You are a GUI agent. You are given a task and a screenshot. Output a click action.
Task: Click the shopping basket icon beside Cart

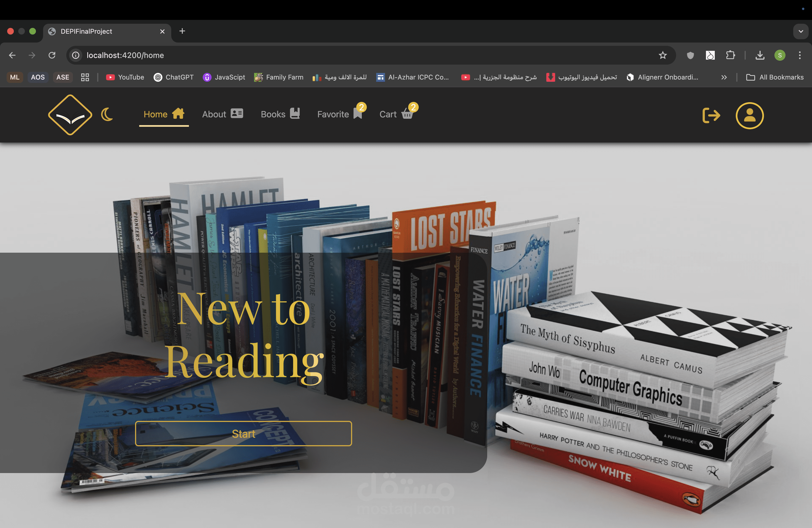407,113
